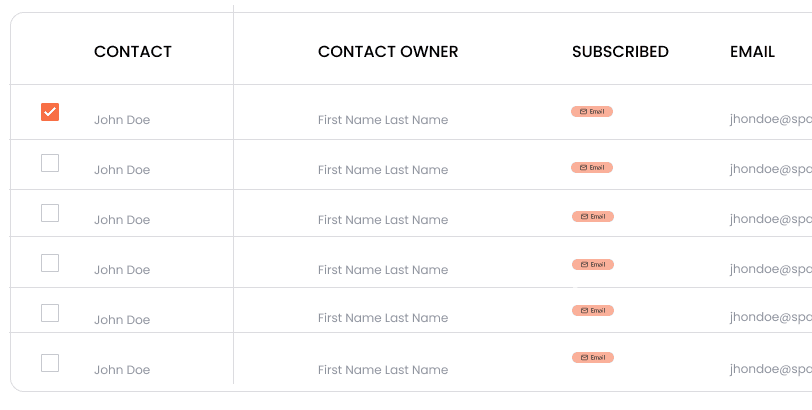The image size is (812, 410).
Task: Sort by CONTACT column header
Action: [133, 52]
